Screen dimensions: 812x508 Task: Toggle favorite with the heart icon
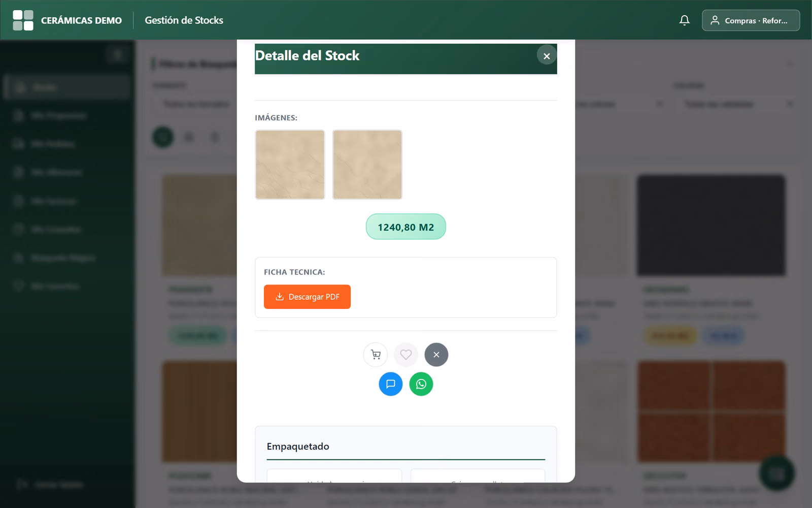tap(406, 355)
